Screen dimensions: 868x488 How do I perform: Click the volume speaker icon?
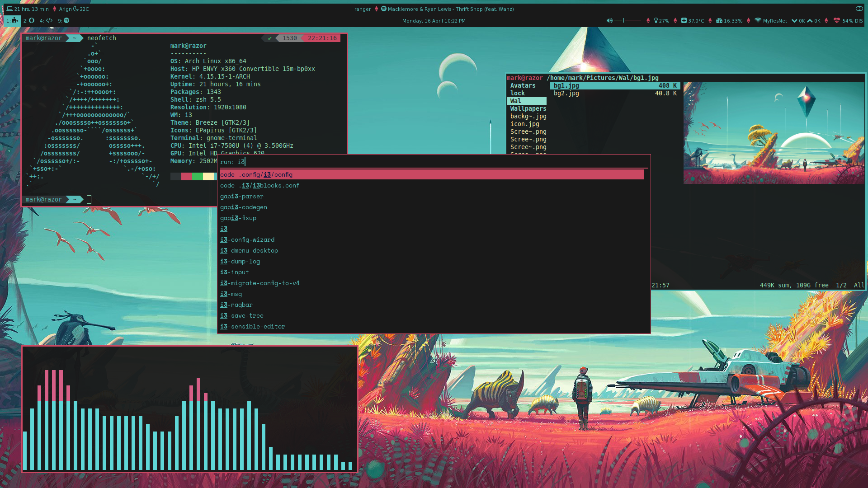[609, 21]
